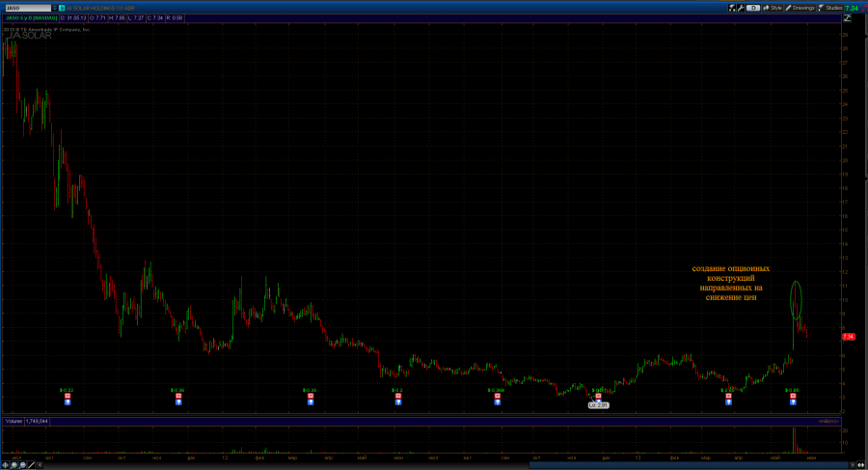
Task: Click the Volume study label
Action: (14, 421)
